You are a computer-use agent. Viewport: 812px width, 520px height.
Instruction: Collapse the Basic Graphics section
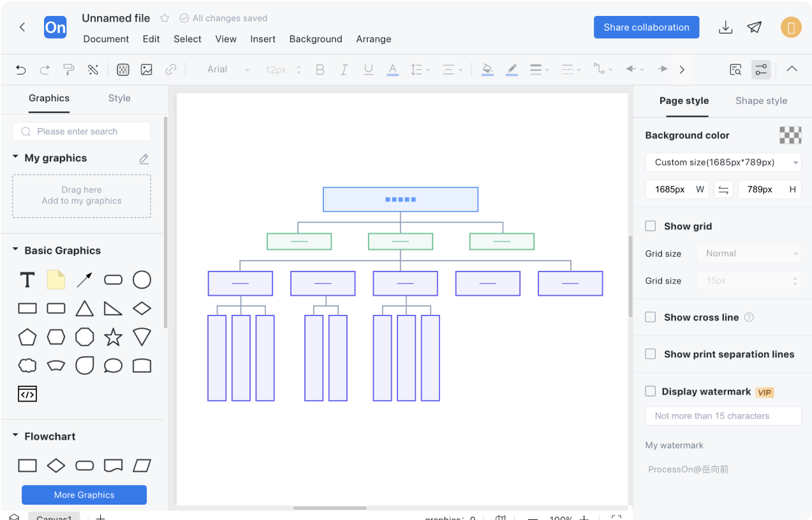15,250
